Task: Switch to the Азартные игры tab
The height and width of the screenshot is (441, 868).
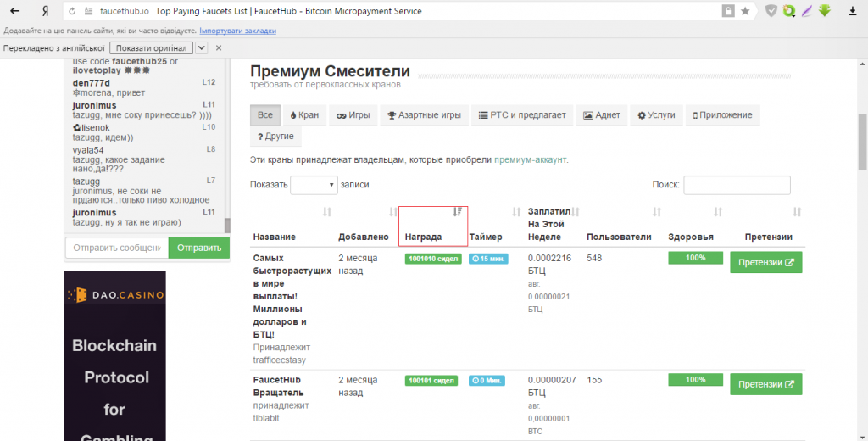Action: 425,115
